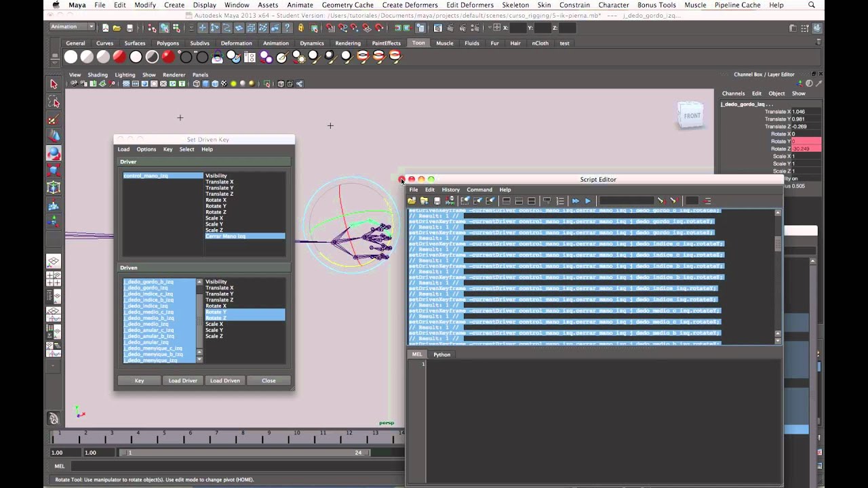
Task: Click Driven list scroll-up arrow
Action: point(199,282)
